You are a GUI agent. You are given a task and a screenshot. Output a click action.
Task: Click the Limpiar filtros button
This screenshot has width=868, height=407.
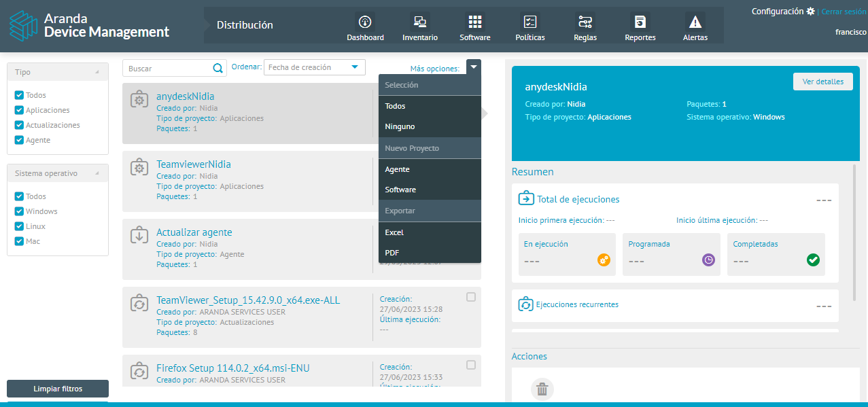click(58, 389)
